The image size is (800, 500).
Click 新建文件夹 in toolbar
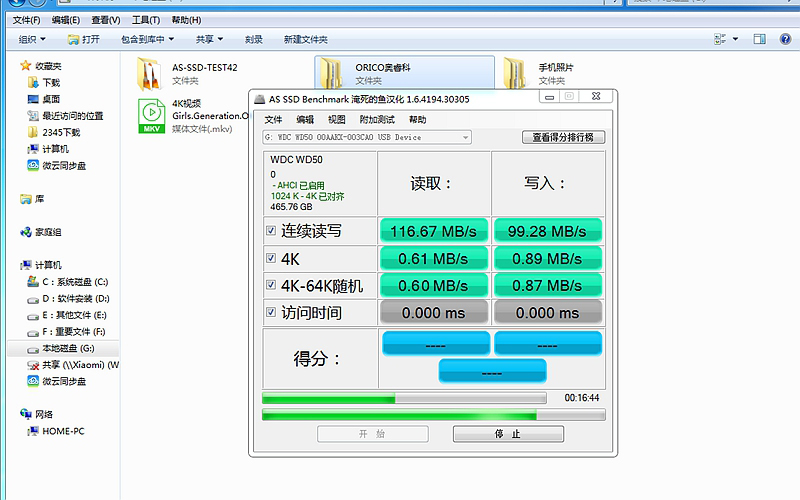click(x=306, y=39)
